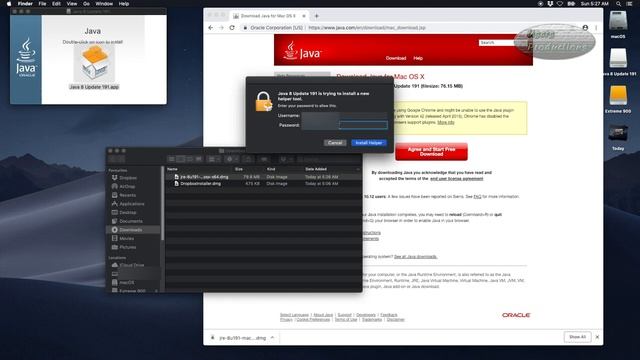640x360 pixels.
Task: Click Show All in Chrome download bar
Action: click(577, 337)
